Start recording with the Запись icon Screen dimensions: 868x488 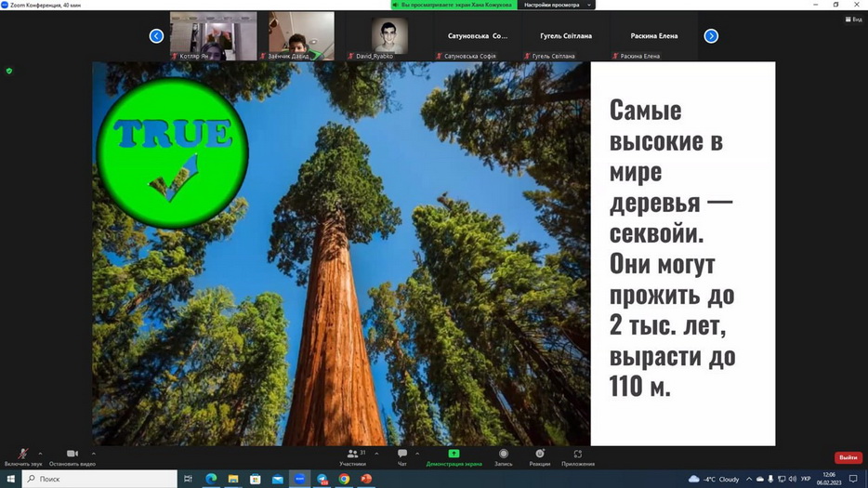click(503, 455)
